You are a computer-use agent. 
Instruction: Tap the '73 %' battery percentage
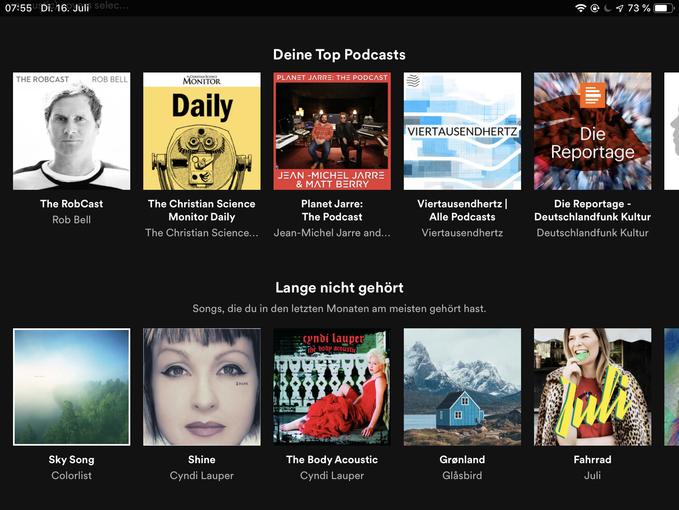coord(639,8)
